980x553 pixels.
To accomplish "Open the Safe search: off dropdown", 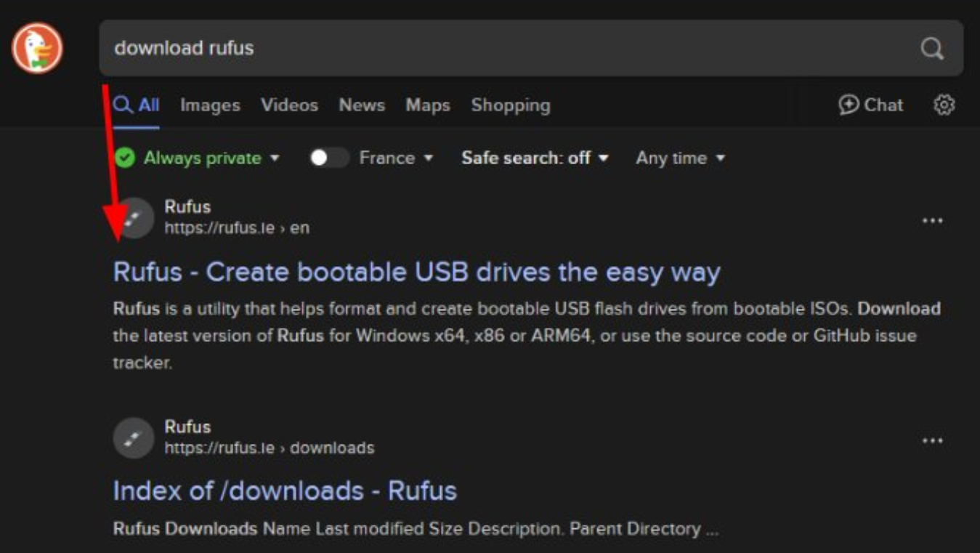I will 535,158.
